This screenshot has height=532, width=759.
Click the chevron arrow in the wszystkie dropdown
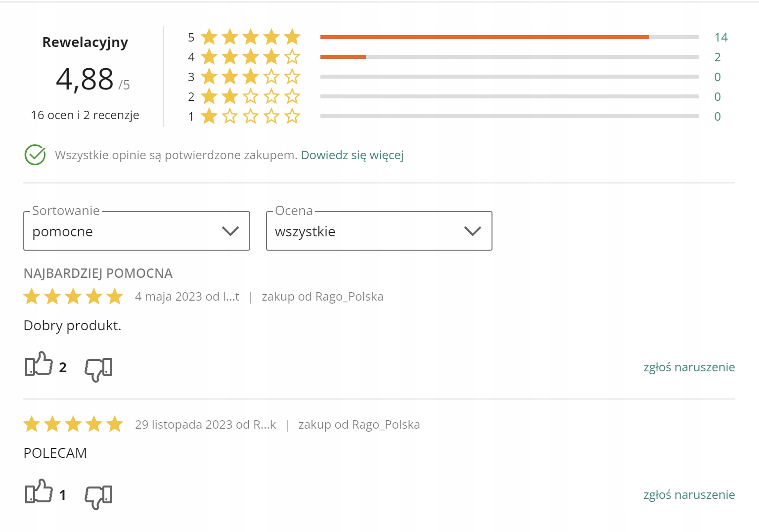473,231
